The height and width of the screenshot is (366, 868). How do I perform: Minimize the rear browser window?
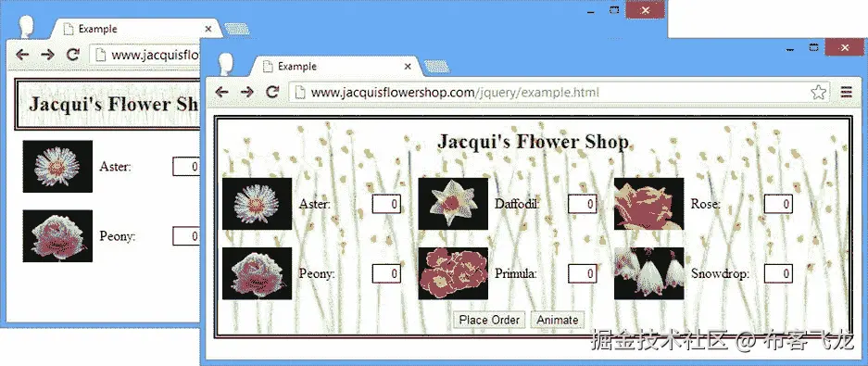pyautogui.click(x=591, y=11)
